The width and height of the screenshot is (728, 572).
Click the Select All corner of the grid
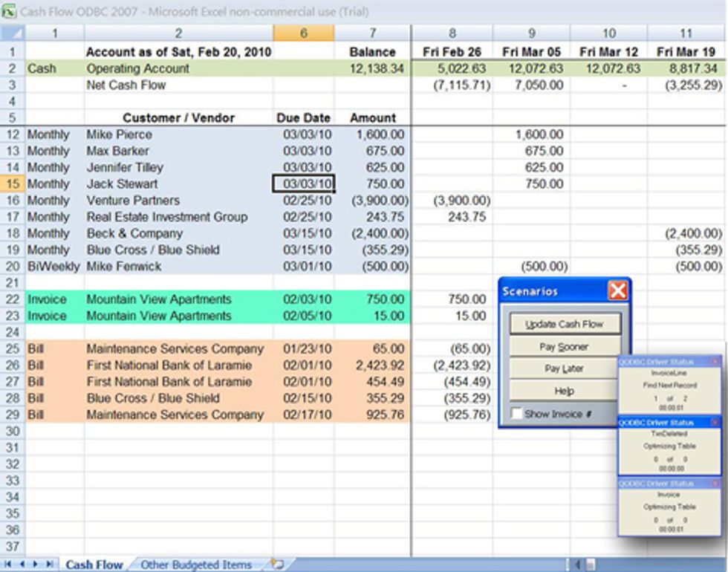click(13, 33)
